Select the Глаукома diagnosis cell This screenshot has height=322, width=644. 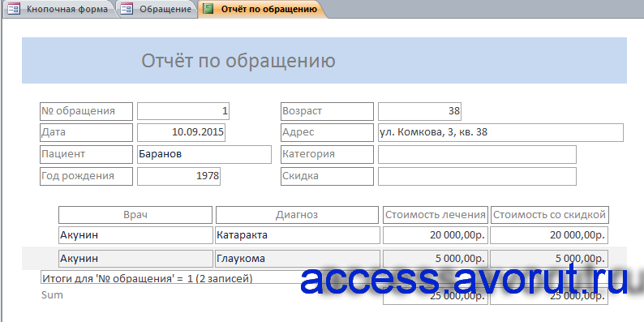298,259
